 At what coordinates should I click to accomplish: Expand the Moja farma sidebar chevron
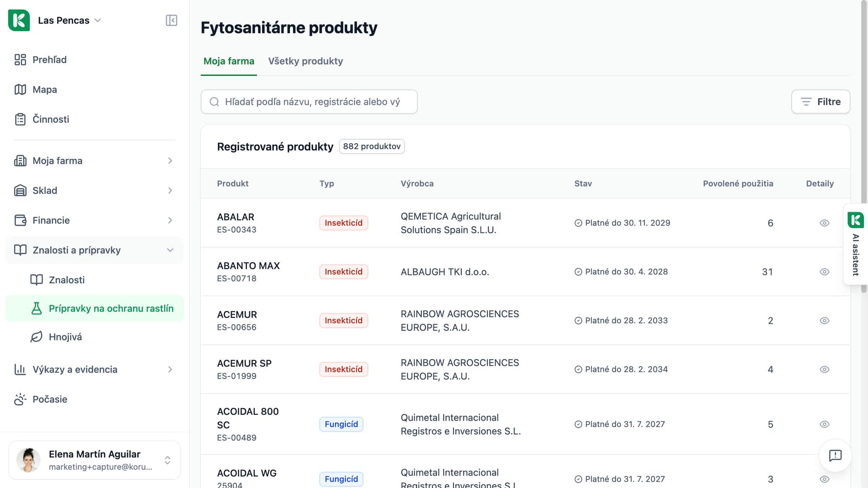point(170,161)
